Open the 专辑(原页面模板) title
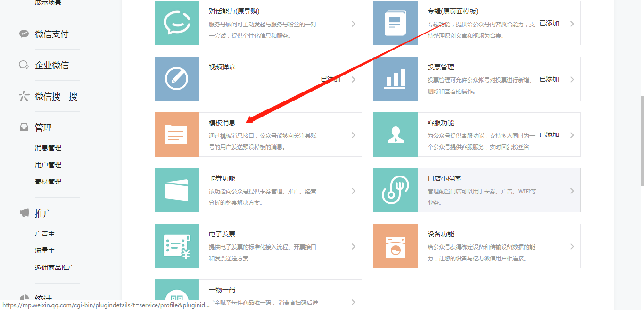Viewport: 644px width, 310px height. (453, 11)
